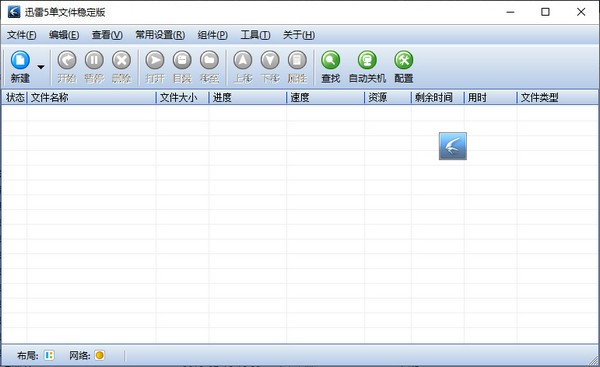Viewport: 600px width, 367px height.
Task: Click the 暂停 pause toolbar icon
Action: (94, 60)
